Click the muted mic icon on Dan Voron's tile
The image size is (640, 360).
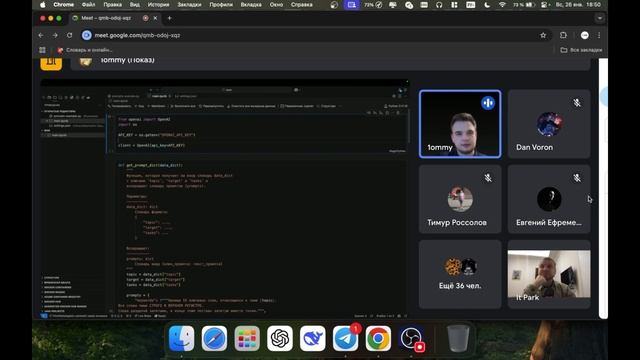(x=577, y=103)
